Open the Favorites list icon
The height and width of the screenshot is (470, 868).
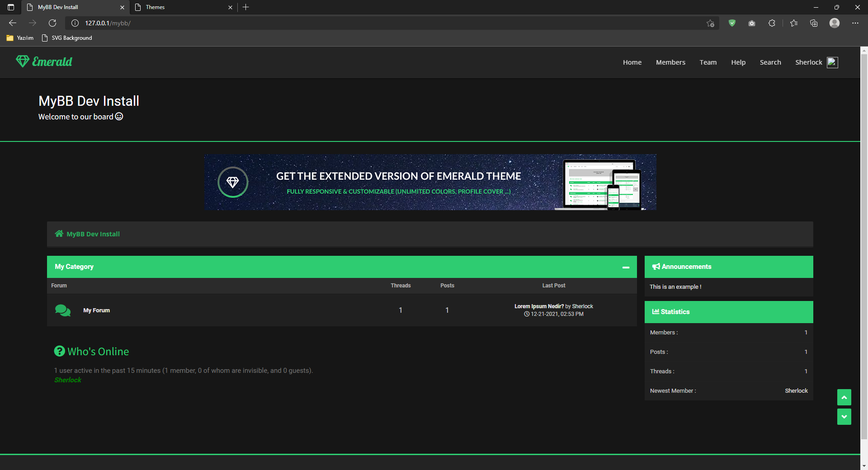coord(794,23)
